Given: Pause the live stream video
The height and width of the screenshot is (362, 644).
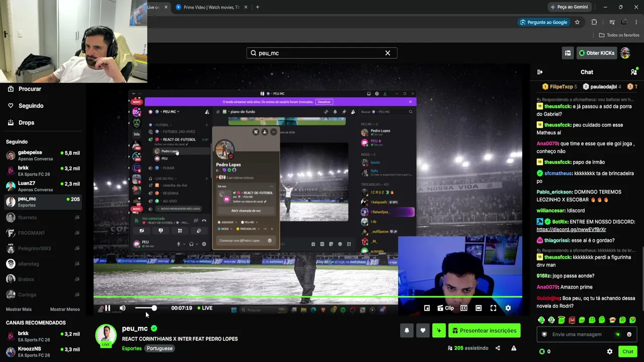Looking at the screenshot, I should pos(107,308).
